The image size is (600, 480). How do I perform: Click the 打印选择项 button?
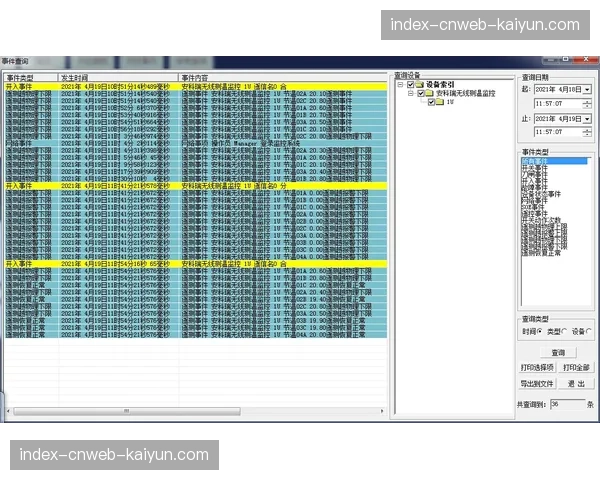(538, 368)
